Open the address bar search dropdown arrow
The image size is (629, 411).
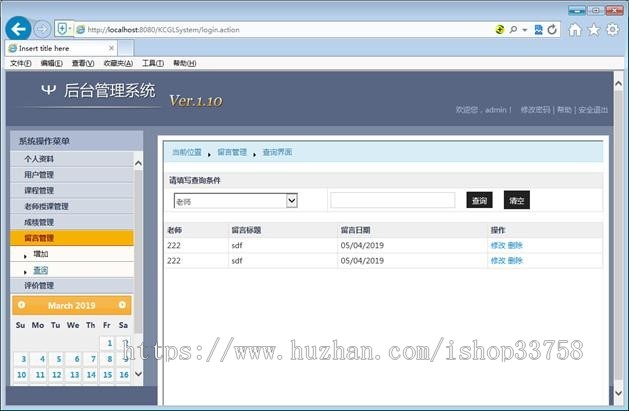pyautogui.click(x=525, y=30)
